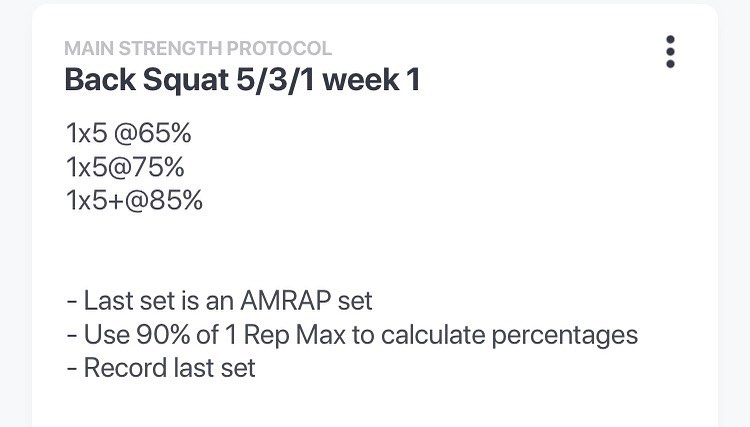Image resolution: width=750 pixels, height=427 pixels.
Task: Open the three-dot options menu
Action: (670, 52)
